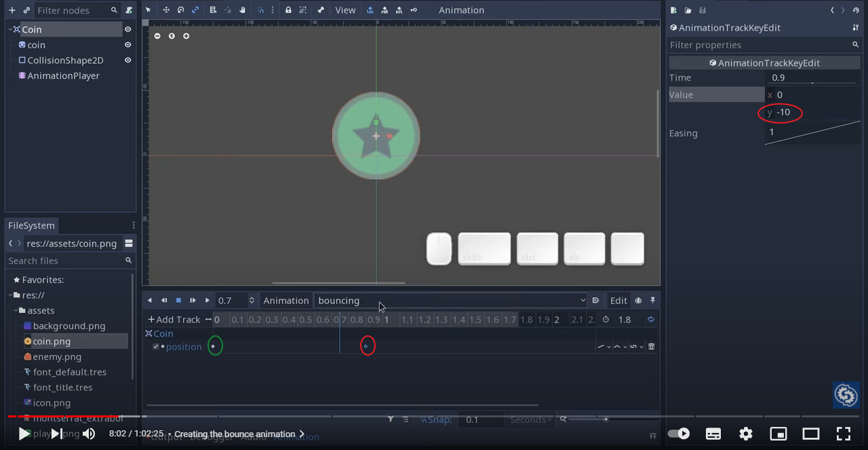Select font_title.tres file
Screen dimensions: 868x450
click(x=63, y=388)
